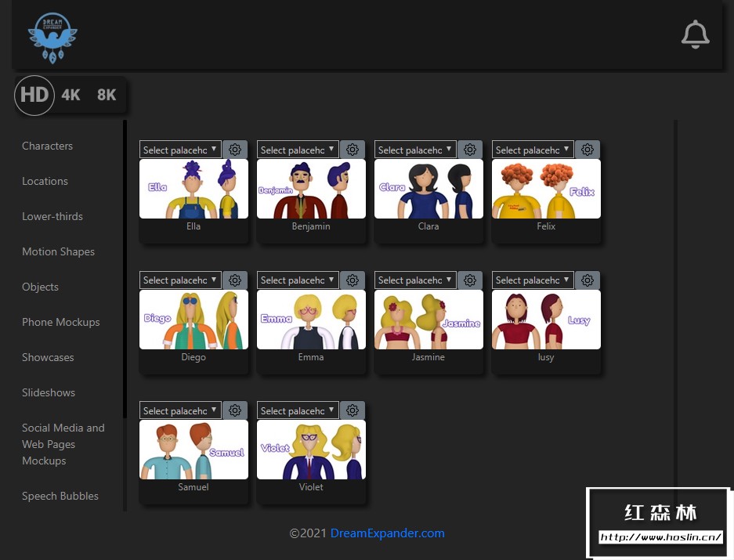
Task: Open the Locations category
Action: (x=45, y=181)
